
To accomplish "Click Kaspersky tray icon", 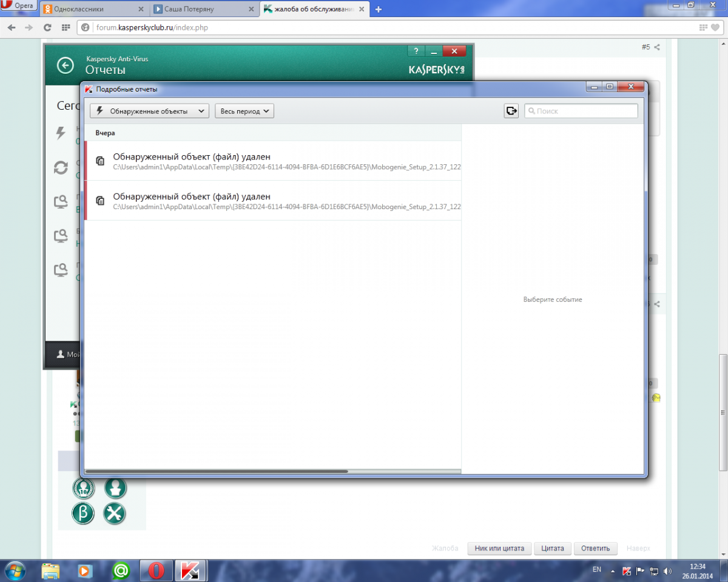I will [x=627, y=571].
